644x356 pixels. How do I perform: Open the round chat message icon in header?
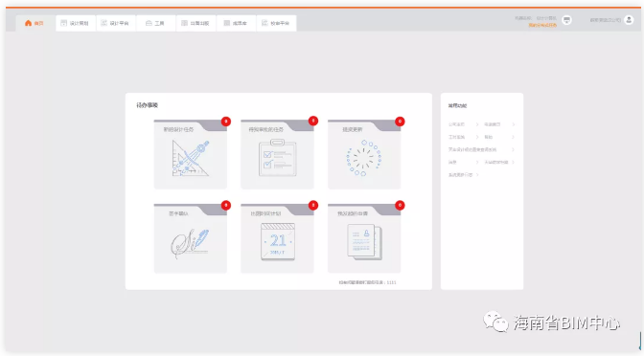point(566,20)
